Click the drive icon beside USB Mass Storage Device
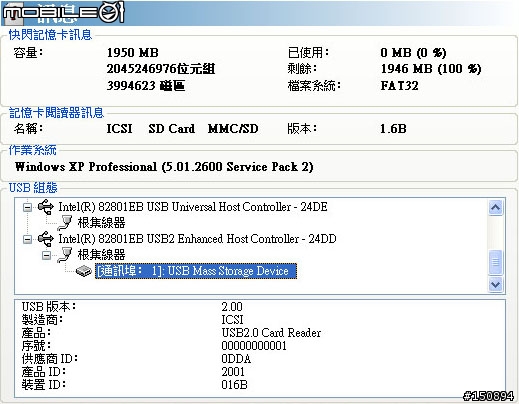This screenshot has height=404, width=519. (x=83, y=271)
